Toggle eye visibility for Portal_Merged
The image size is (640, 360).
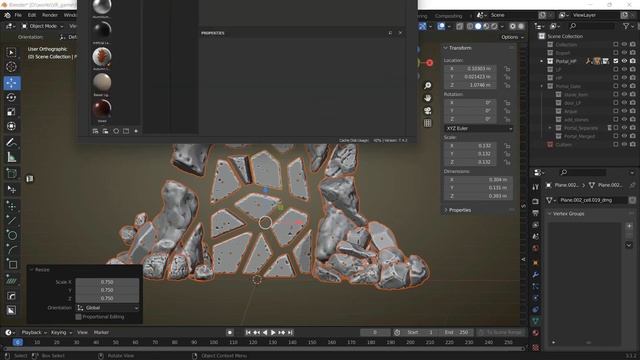[624, 136]
